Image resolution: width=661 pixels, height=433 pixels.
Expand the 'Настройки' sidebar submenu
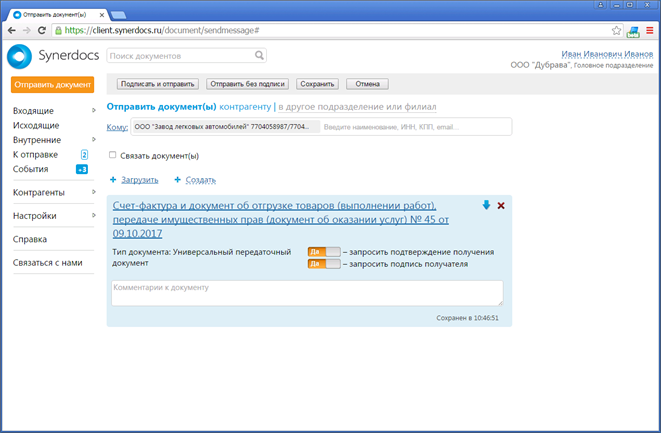pyautogui.click(x=93, y=216)
